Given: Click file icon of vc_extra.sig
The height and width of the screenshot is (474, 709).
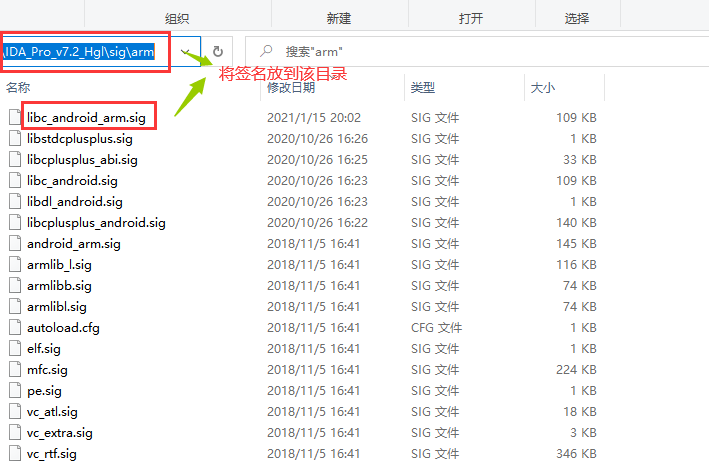Looking at the screenshot, I should coord(15,432).
